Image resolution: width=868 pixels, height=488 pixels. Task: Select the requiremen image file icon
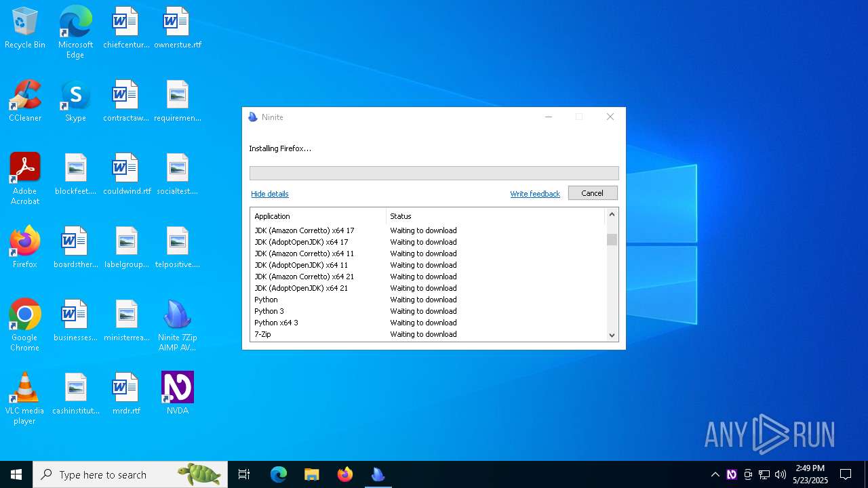click(178, 102)
